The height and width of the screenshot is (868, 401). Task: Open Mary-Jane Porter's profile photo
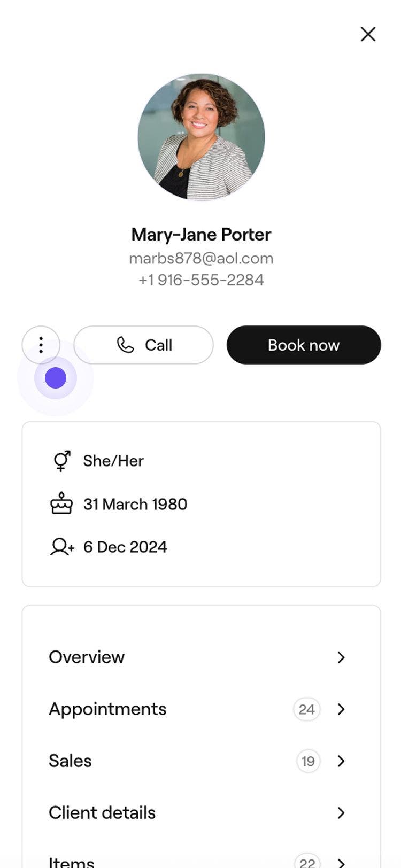click(201, 137)
